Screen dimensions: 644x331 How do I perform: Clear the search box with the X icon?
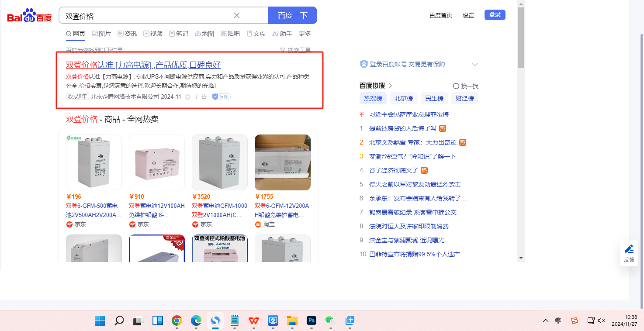coord(237,15)
